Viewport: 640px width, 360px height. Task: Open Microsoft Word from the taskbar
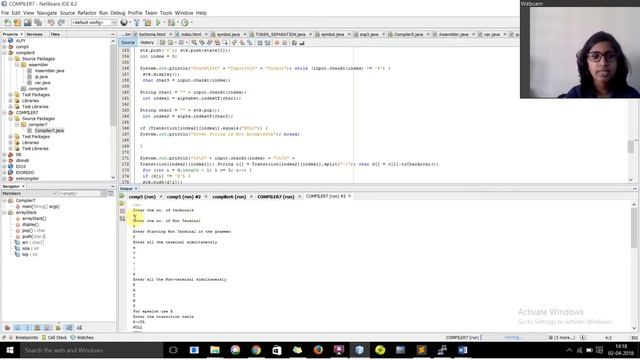[462, 350]
